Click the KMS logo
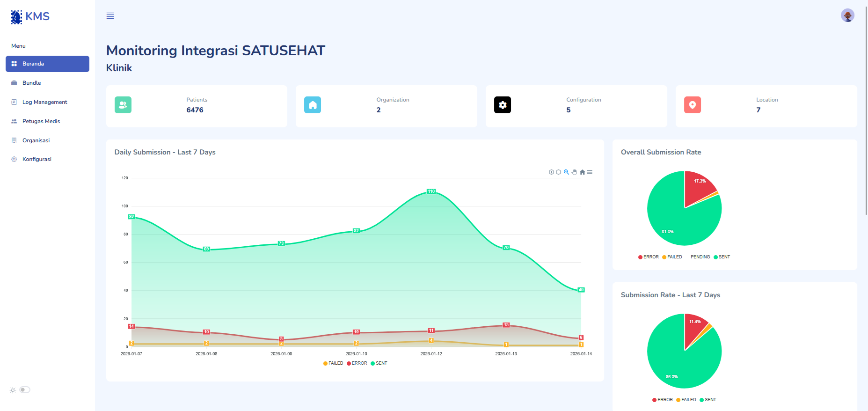Viewport: 868px width, 411px height. tap(30, 17)
